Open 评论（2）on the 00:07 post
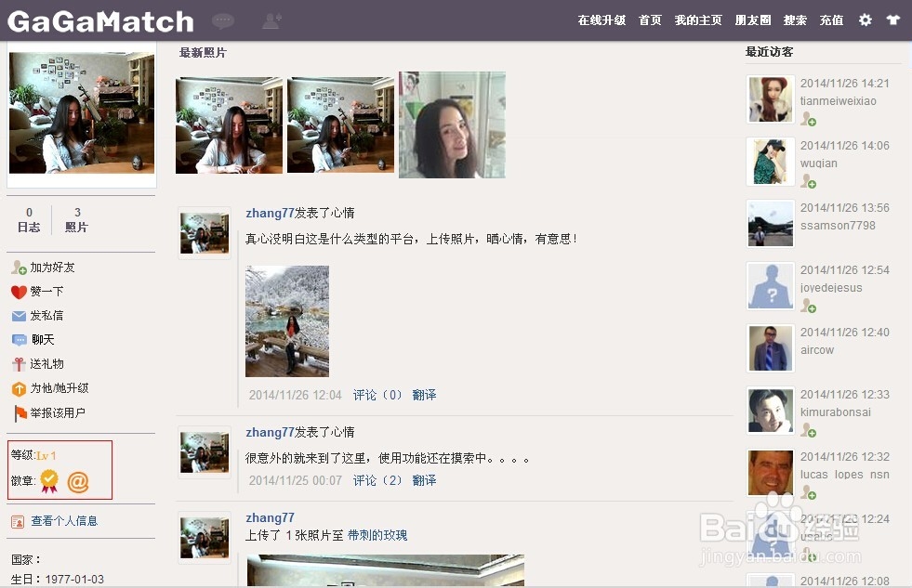Viewport: 912px width, 588px height. [378, 480]
